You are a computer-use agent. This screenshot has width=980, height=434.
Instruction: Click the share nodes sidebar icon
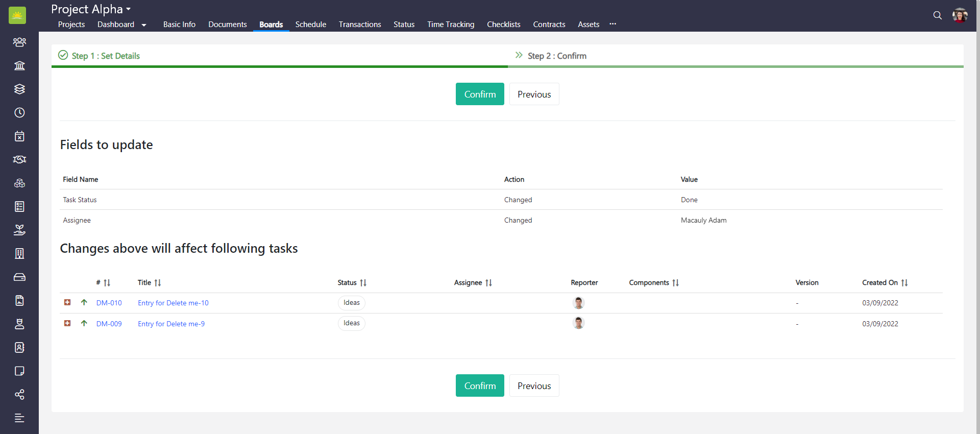(19, 394)
